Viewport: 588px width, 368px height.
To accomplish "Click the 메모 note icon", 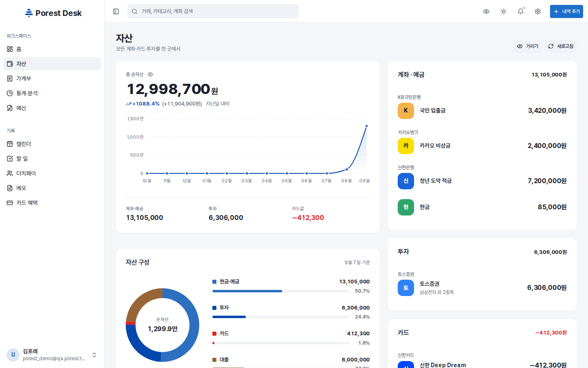I will pyautogui.click(x=10, y=188).
